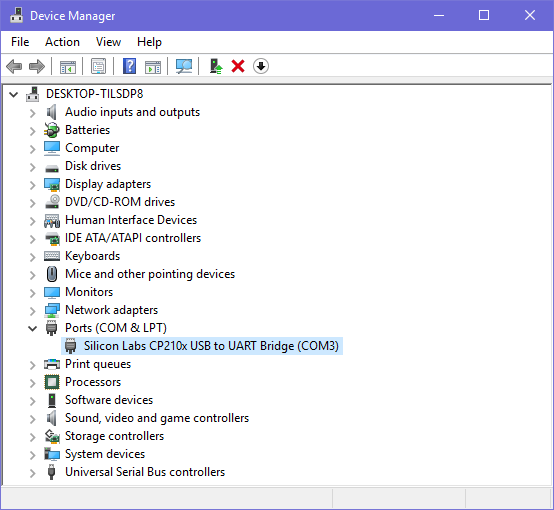This screenshot has width=554, height=510.
Task: Collapse the Ports (COM & LPT) node
Action: point(33,328)
